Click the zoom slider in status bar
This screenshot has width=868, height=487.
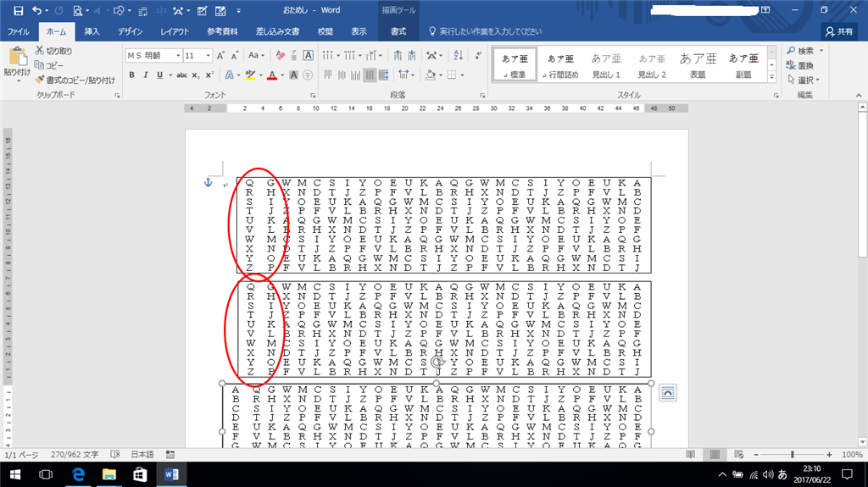(x=793, y=455)
